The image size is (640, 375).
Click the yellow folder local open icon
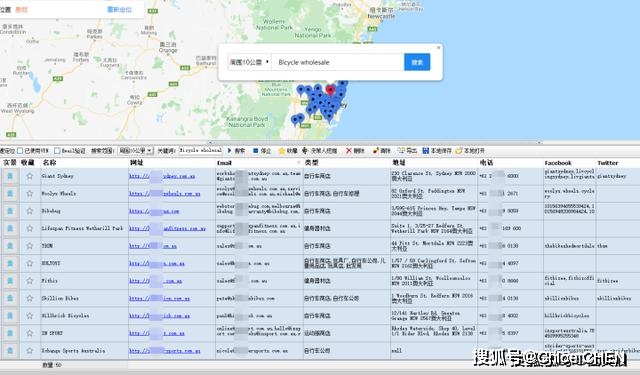pyautogui.click(x=459, y=151)
